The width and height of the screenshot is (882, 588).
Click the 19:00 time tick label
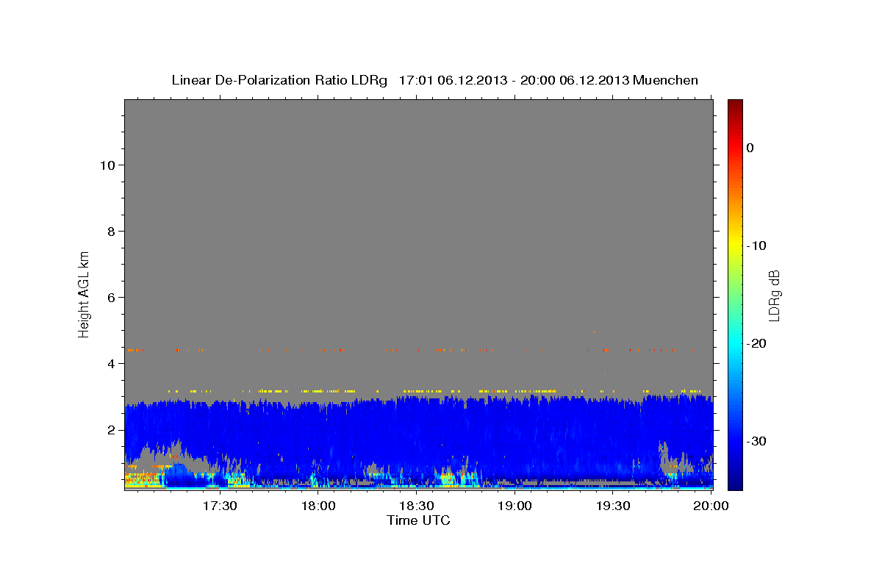515,506
